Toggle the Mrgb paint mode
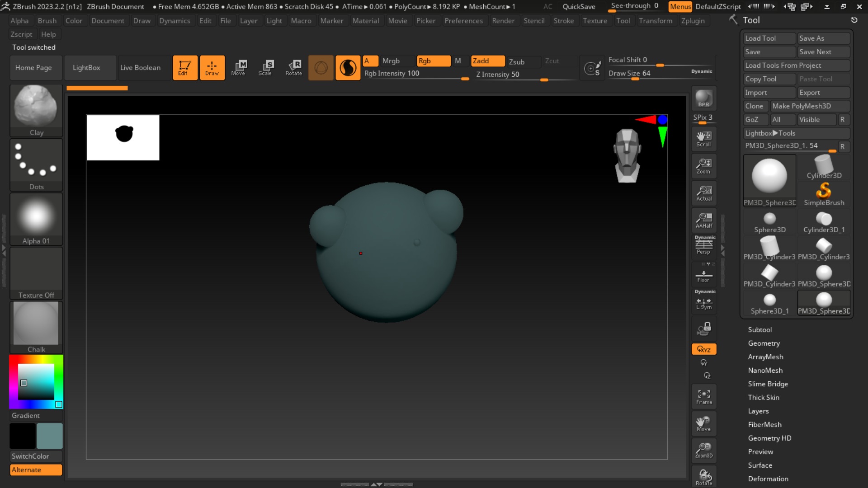Viewport: 868px width, 488px height. (x=391, y=61)
